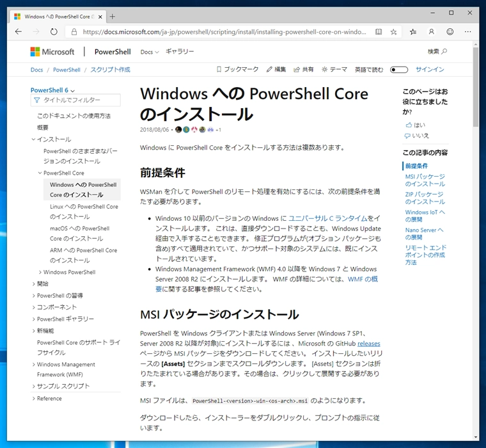Screen dimensions: 486x448
Task: Click the Microsoft logo
Action: point(52,52)
